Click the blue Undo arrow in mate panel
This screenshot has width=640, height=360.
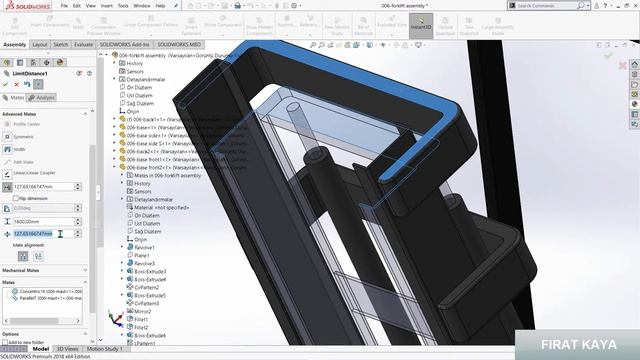coord(27,84)
